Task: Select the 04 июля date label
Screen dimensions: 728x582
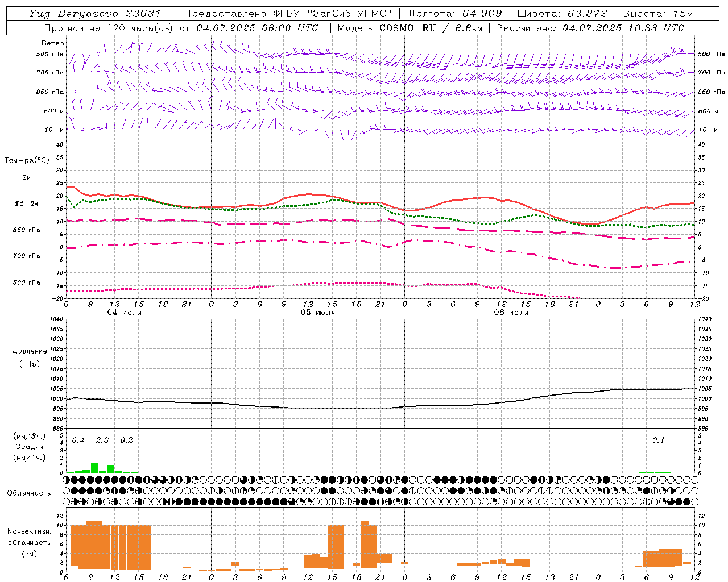Action: point(125,313)
